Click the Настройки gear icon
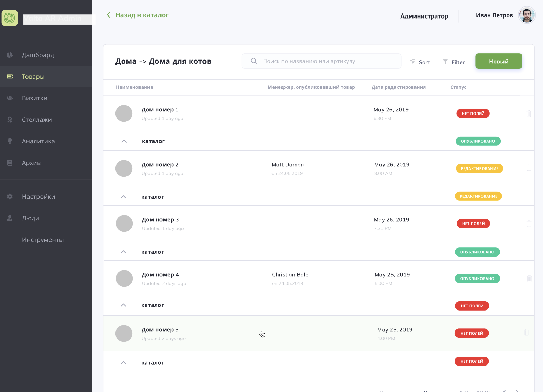Image resolution: width=543 pixels, height=392 pixels. pos(10,197)
